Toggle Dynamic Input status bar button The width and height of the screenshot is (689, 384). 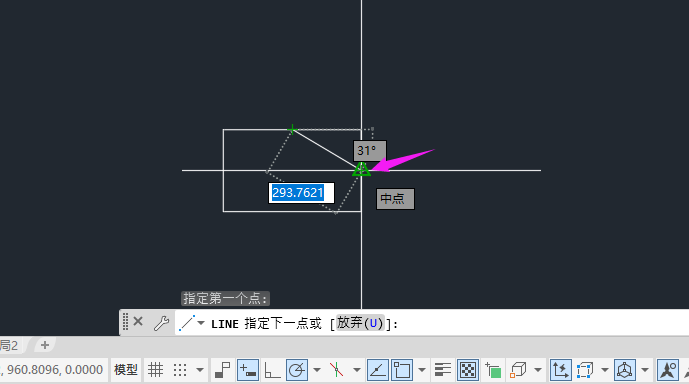point(248,370)
